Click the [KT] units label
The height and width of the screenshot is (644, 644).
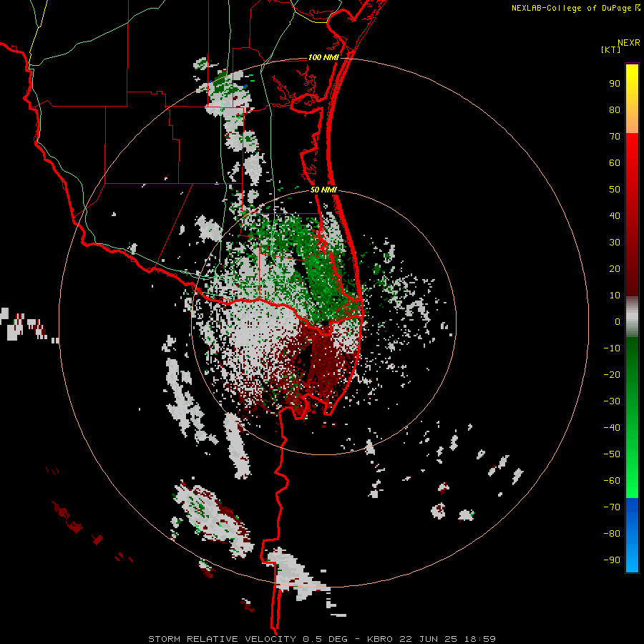tap(610, 49)
